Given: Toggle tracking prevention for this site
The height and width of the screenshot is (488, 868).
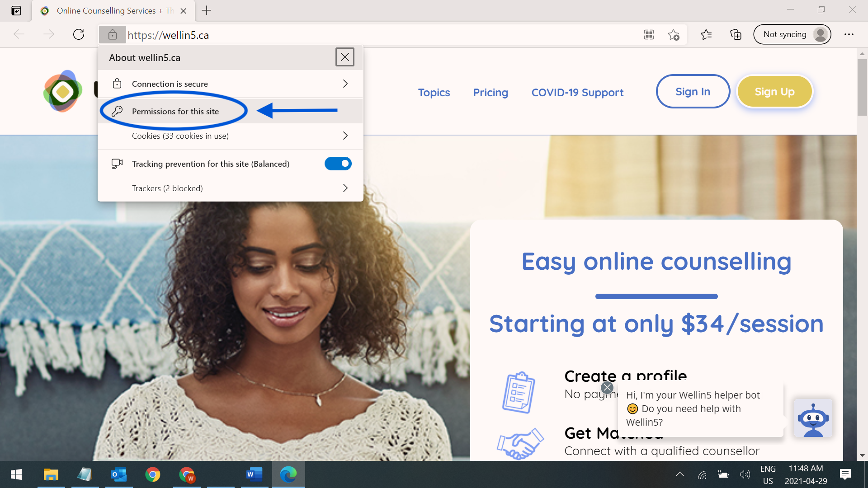Looking at the screenshot, I should click(x=338, y=164).
